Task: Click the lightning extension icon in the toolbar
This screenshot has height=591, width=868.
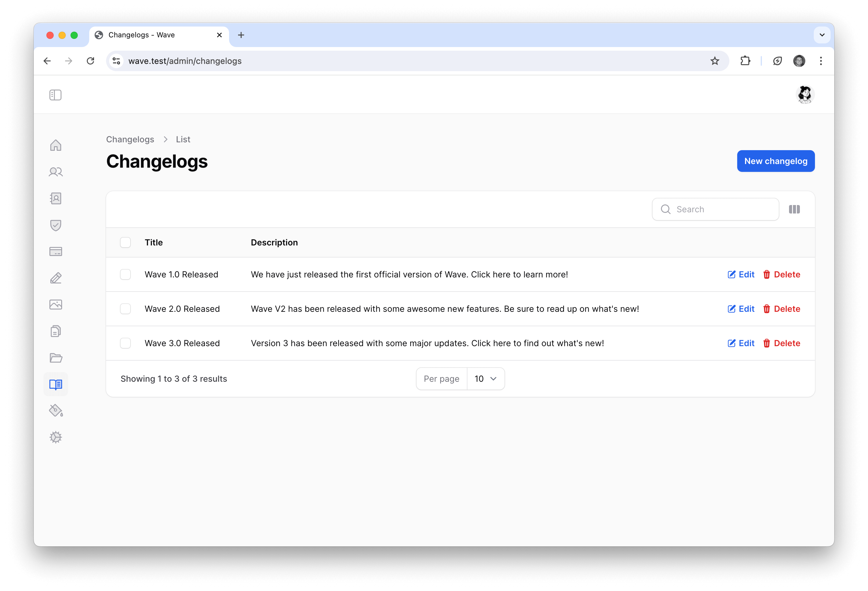Action: coord(777,61)
